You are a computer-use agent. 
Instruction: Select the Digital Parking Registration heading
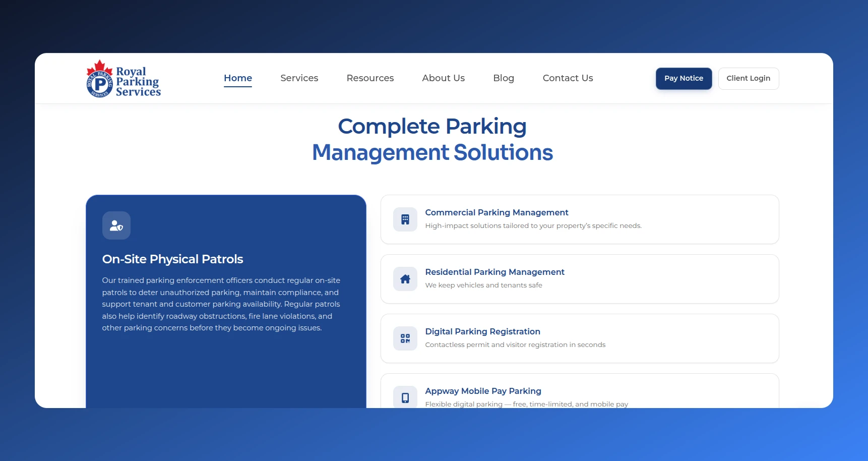pyautogui.click(x=482, y=332)
